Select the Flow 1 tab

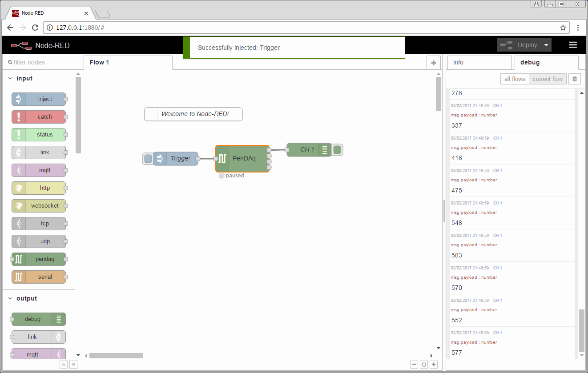(128, 63)
